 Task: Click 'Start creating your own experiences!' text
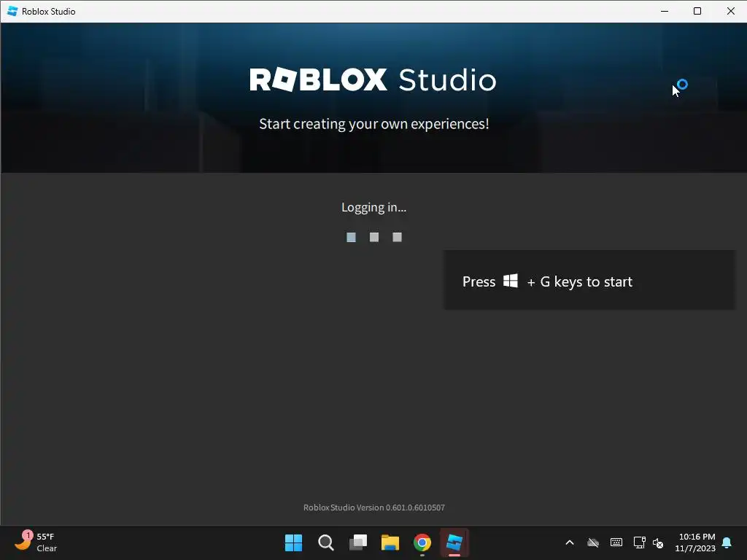click(374, 124)
